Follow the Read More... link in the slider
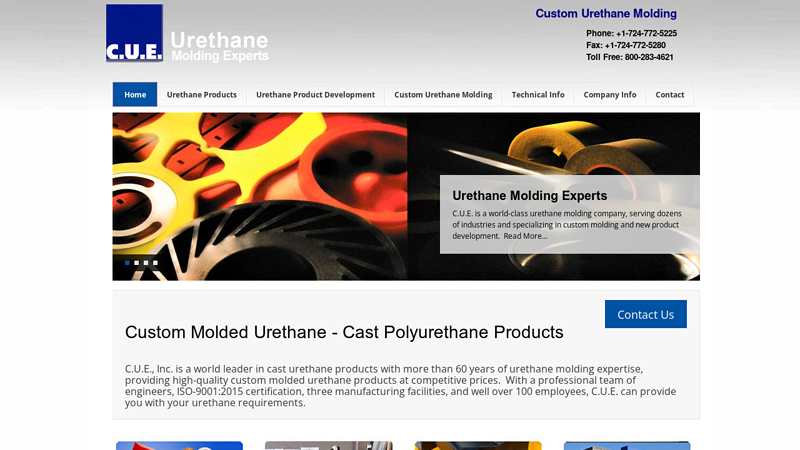Image resolution: width=800 pixels, height=450 pixels. (525, 236)
